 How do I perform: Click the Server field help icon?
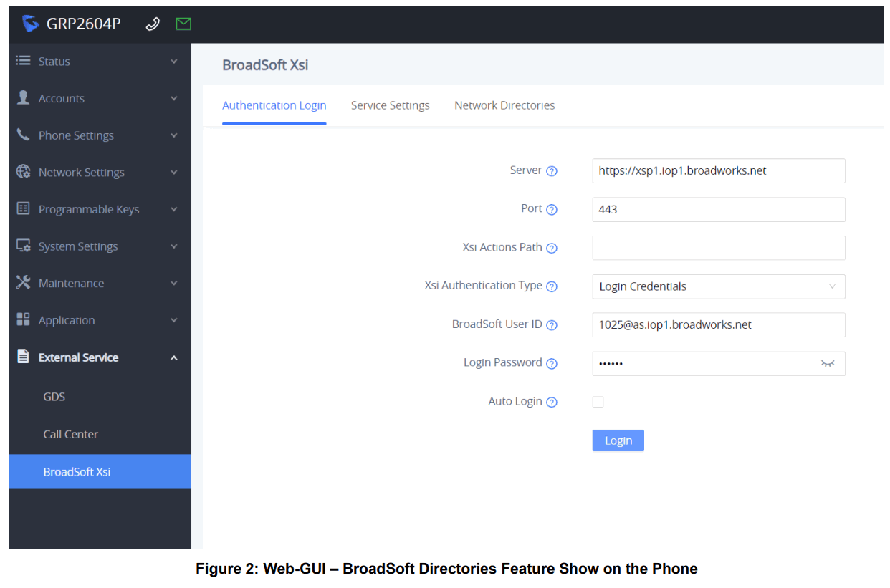[551, 170]
